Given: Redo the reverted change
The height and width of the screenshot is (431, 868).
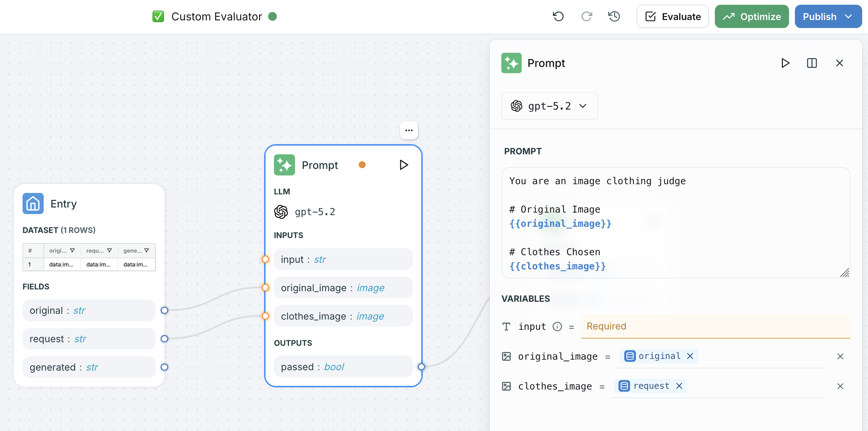Looking at the screenshot, I should point(586,16).
